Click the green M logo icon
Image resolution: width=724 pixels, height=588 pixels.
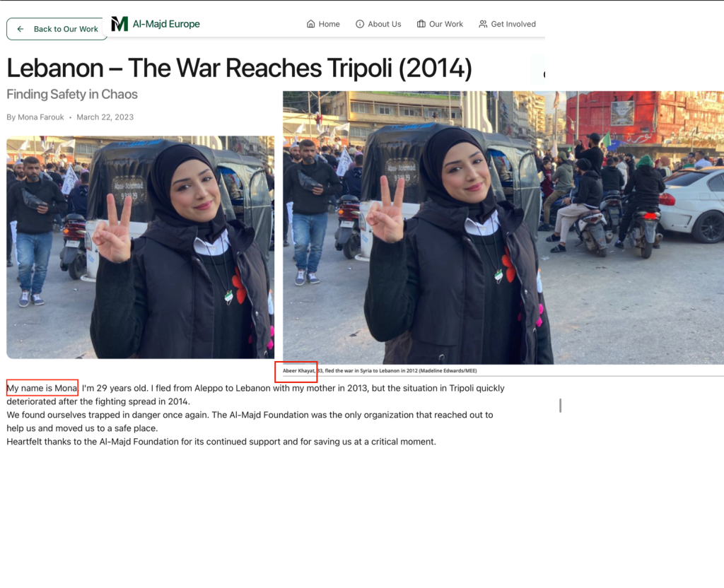(x=119, y=24)
